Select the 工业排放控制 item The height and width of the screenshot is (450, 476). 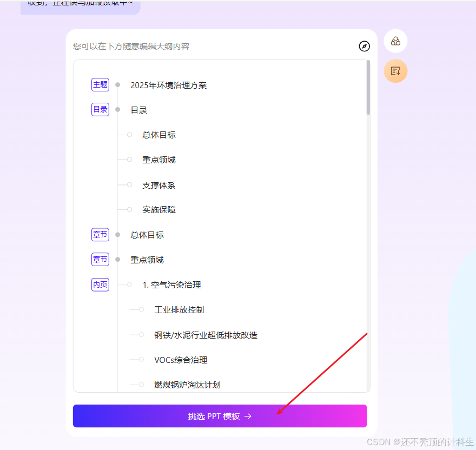click(179, 310)
